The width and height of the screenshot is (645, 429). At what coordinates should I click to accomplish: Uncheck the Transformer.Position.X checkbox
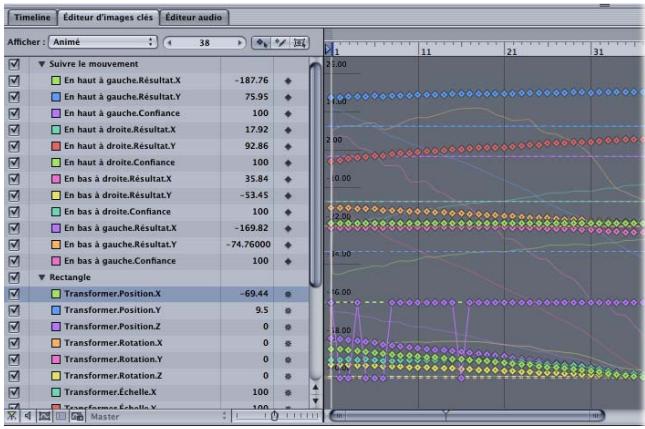[x=14, y=294]
